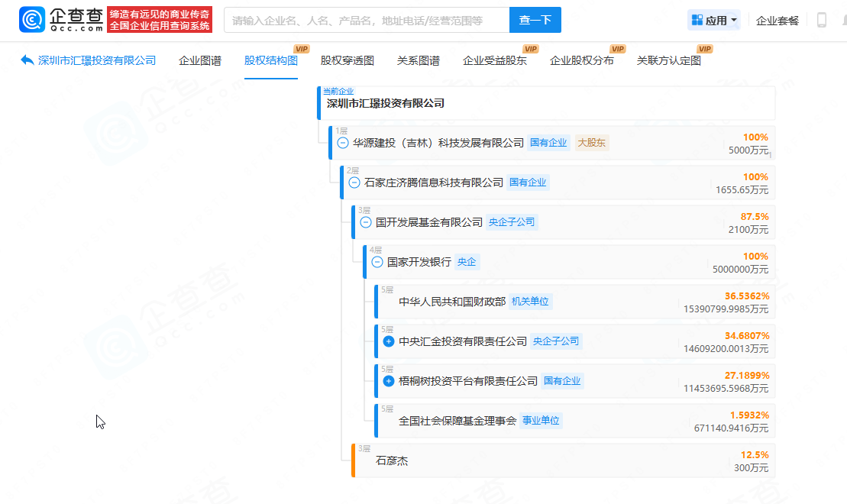Click VIP badge above 股权结构图 tab
Screen dimensions: 847x504
coord(302,49)
